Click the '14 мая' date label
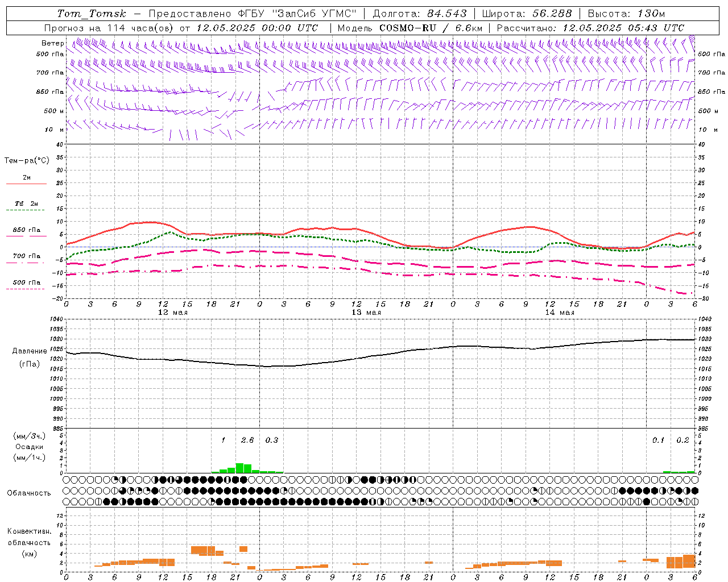The height and width of the screenshot is (582, 728). pyautogui.click(x=560, y=313)
